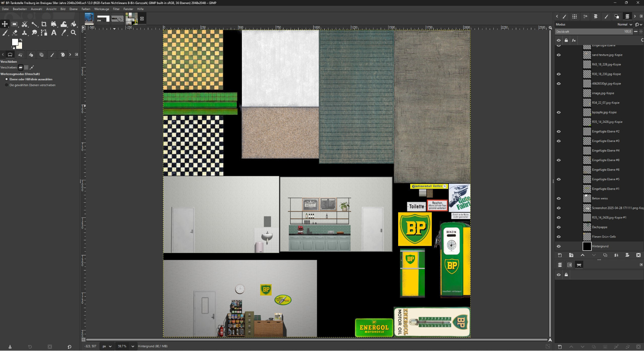The image size is (644, 351).
Task: Select the Scissors Select tool
Action: 24,24
